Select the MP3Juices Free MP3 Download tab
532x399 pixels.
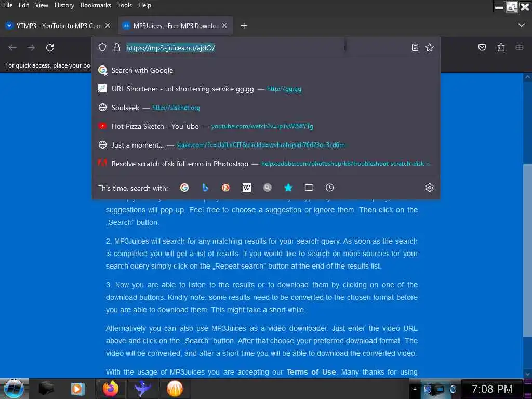(176, 26)
